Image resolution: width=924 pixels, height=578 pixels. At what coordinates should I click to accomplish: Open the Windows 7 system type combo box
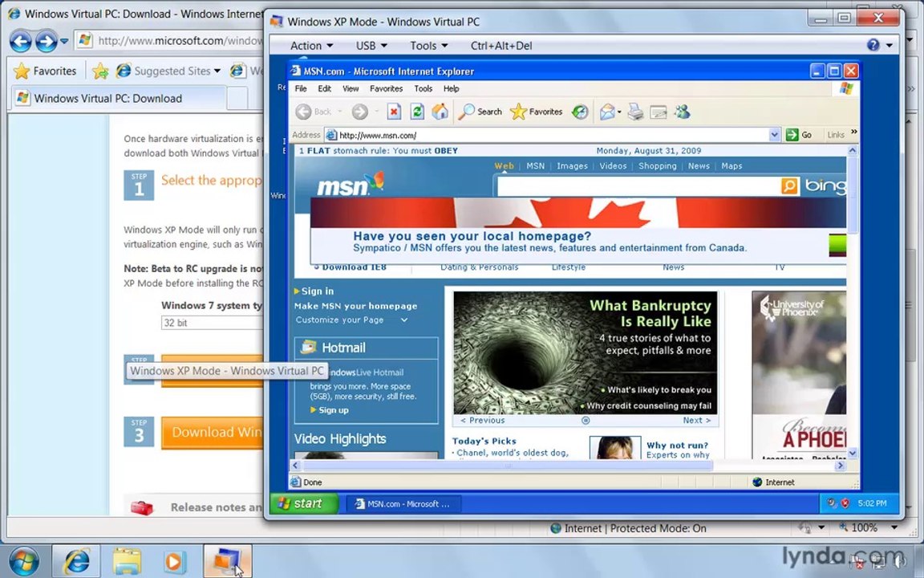click(x=212, y=323)
